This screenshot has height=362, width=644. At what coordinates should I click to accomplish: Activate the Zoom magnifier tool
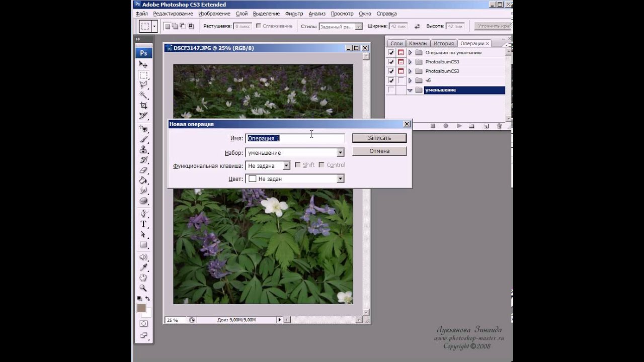tap(143, 288)
